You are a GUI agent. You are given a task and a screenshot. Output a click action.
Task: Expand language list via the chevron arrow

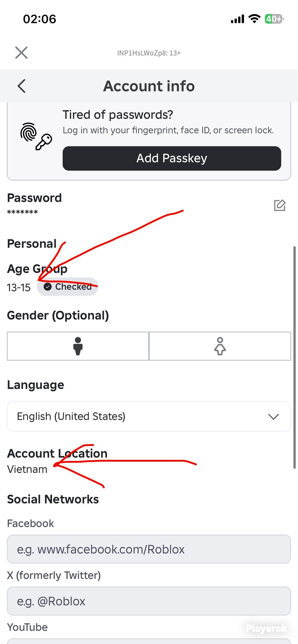(273, 417)
